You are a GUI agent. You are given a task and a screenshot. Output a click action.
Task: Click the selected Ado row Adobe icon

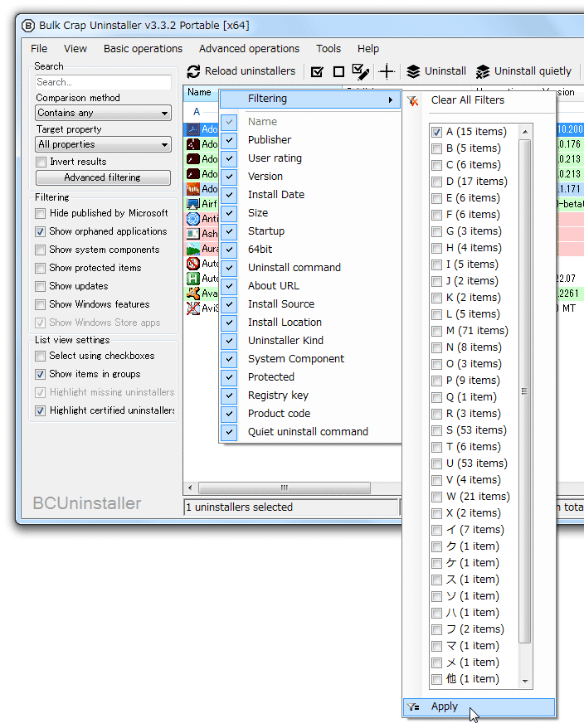(x=192, y=129)
